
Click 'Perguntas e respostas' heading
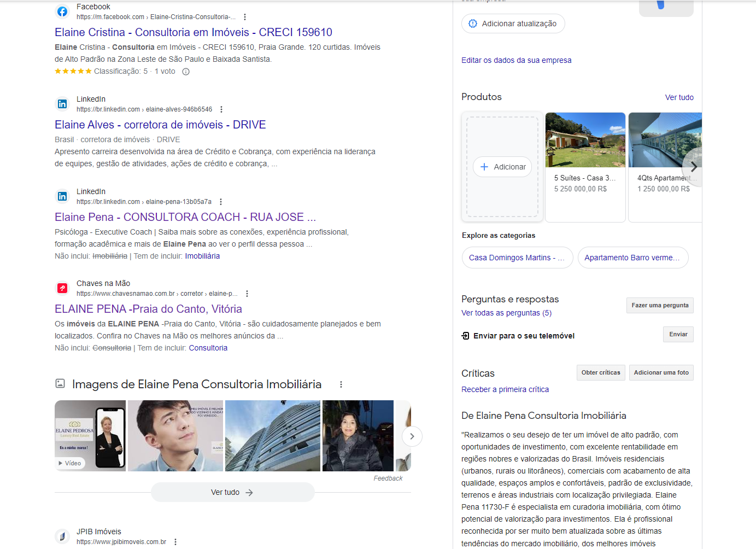[510, 299]
